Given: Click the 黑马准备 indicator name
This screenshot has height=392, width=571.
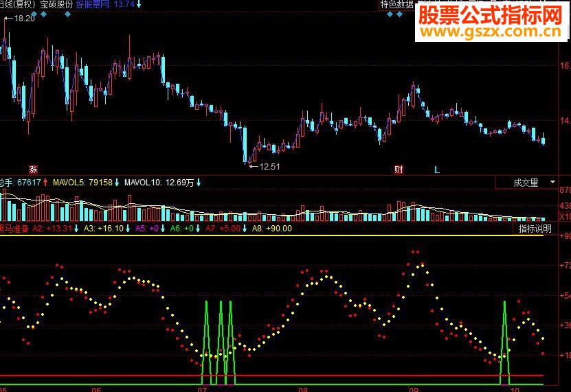Looking at the screenshot, I should coord(14,229).
